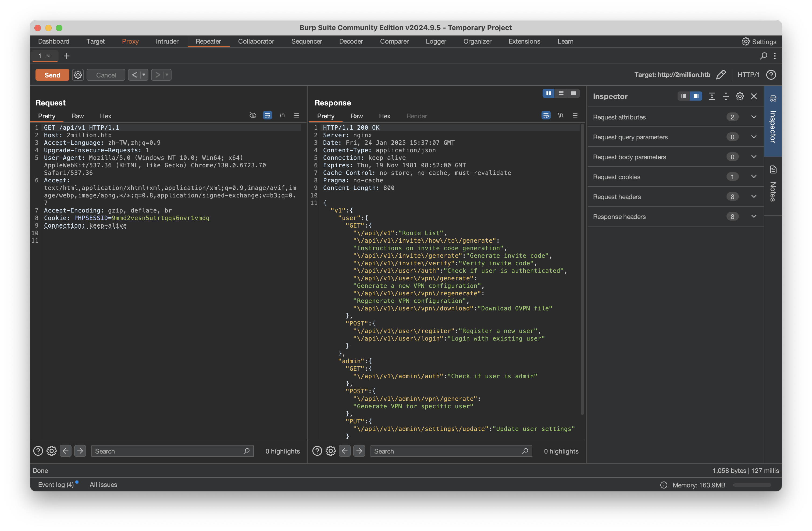Toggle request line wrap button
The image size is (812, 531).
click(267, 116)
